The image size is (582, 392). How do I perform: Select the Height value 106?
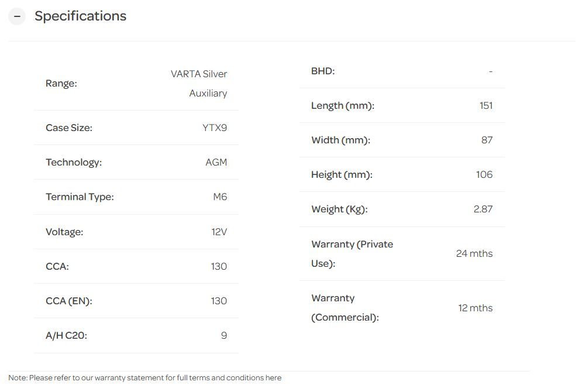484,175
